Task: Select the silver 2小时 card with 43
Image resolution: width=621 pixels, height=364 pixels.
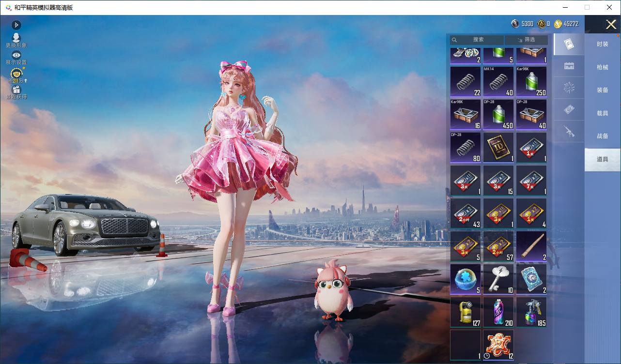Action: [466, 213]
